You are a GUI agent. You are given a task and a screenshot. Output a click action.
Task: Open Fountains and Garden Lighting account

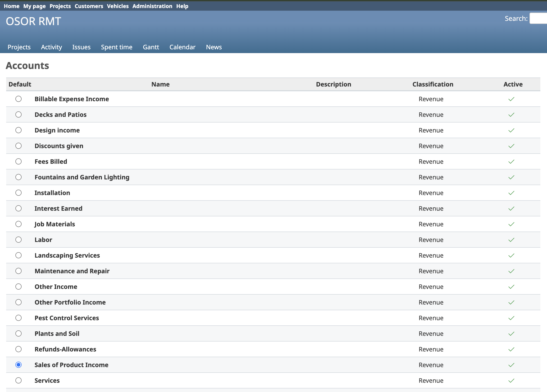tap(82, 177)
